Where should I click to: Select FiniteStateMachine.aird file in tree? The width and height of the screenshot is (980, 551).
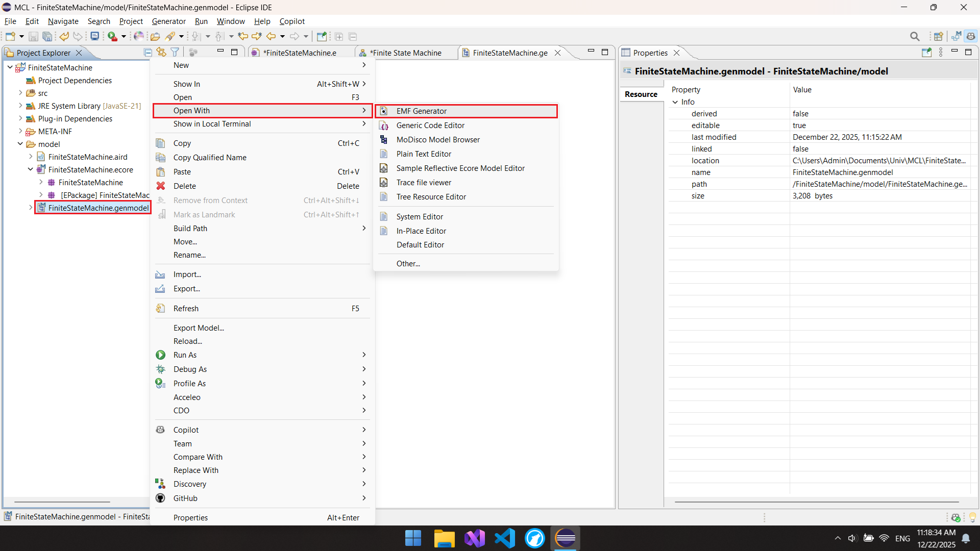coord(88,157)
